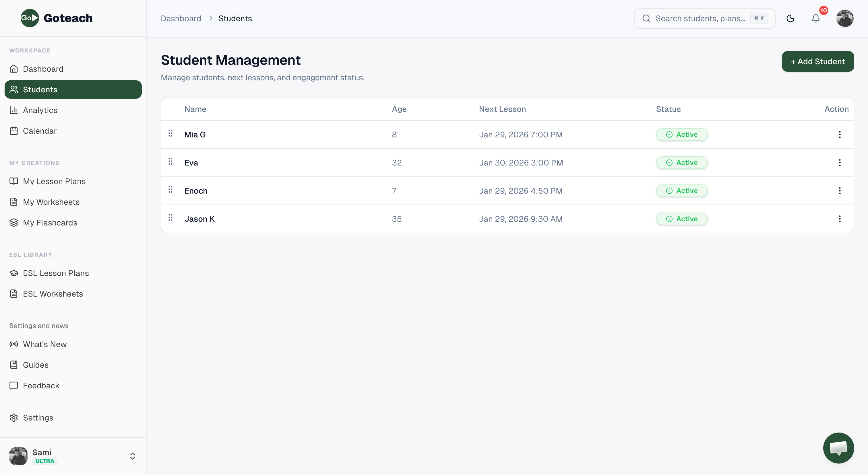Screen dimensions: 868x475
Task: Click drag handle for Jason K row
Action: point(170,218)
